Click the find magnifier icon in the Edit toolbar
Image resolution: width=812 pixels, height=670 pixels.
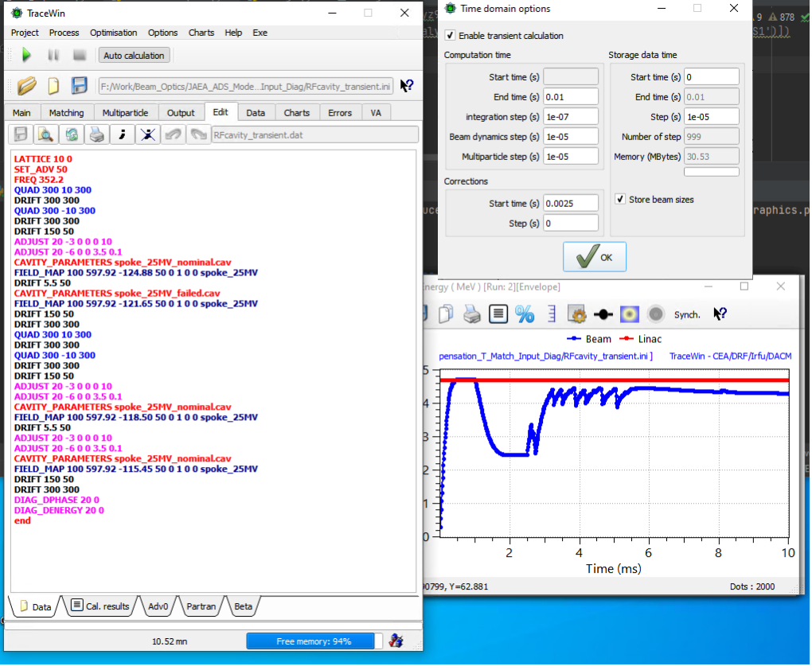(x=46, y=134)
